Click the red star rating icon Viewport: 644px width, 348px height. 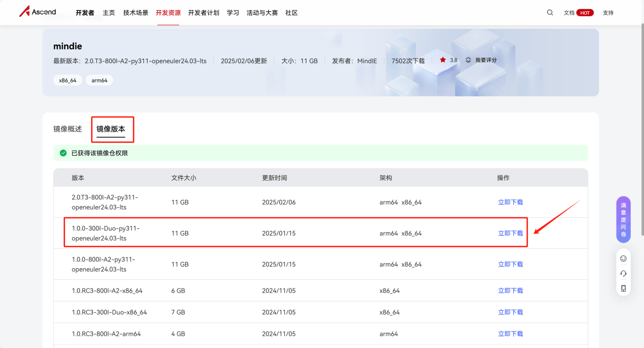tap(443, 60)
